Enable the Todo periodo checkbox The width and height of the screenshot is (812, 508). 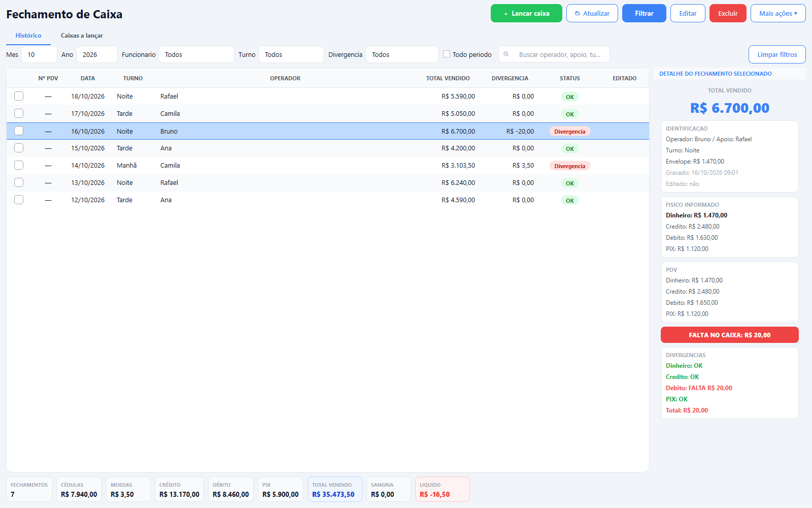pyautogui.click(x=447, y=54)
